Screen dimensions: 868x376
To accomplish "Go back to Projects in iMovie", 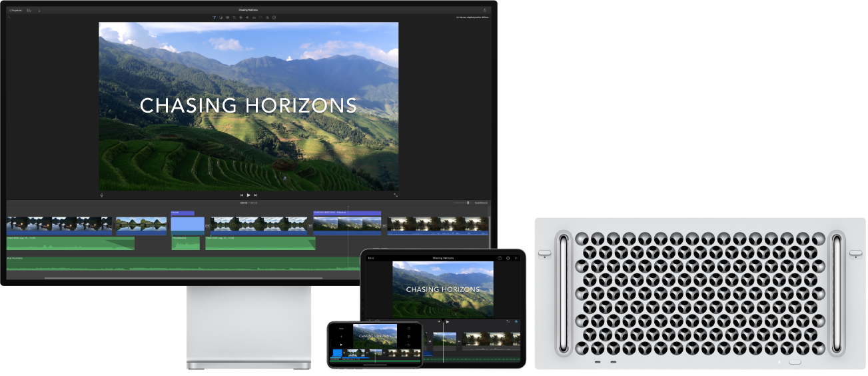I will point(15,11).
